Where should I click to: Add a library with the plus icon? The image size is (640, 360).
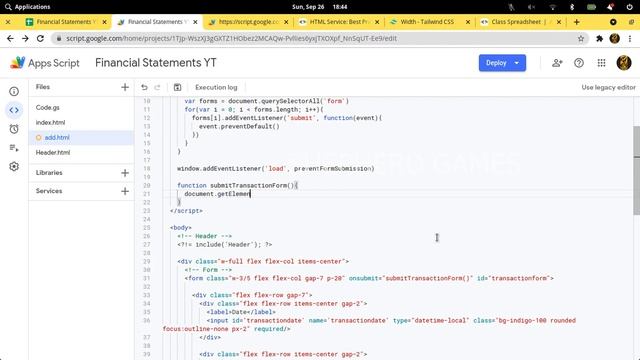(125, 173)
